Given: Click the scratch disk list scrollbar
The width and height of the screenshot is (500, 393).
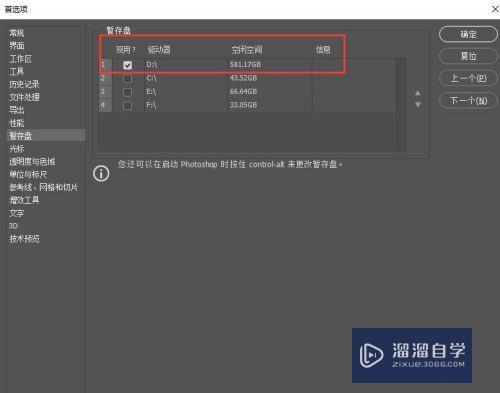Looking at the screenshot, I should point(401,104).
